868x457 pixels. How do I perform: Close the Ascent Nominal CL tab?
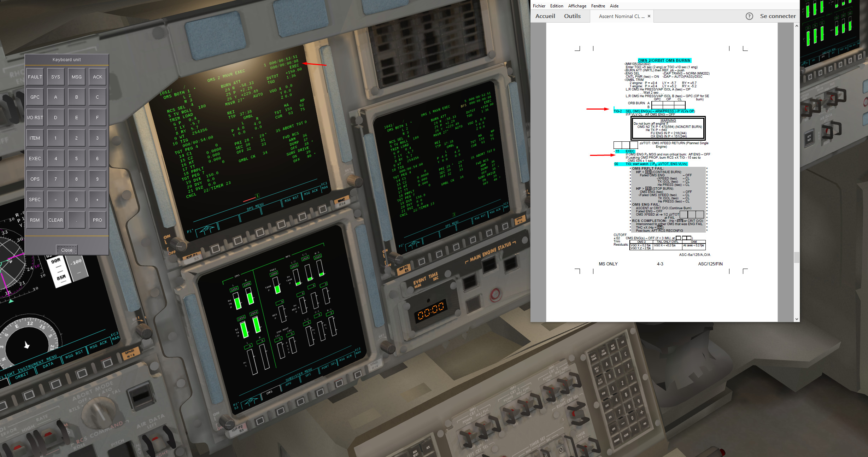649,16
